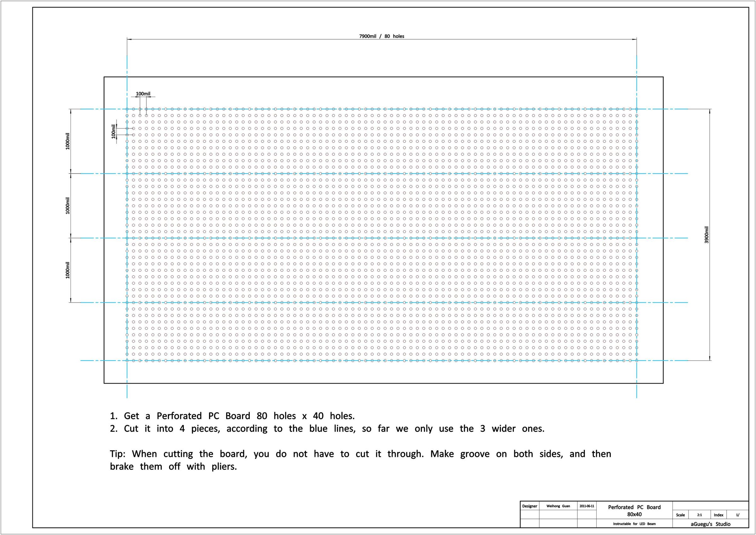Select instruction step 1 about the perforated board

[x=232, y=416]
